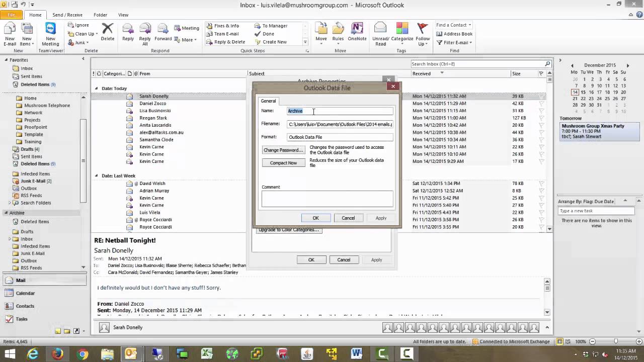The width and height of the screenshot is (644, 362).
Task: Click Type a new task field
Action: click(x=596, y=211)
